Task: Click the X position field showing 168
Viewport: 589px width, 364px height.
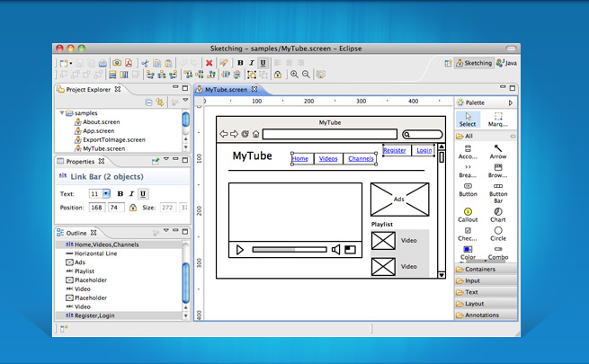Action: coord(96,208)
